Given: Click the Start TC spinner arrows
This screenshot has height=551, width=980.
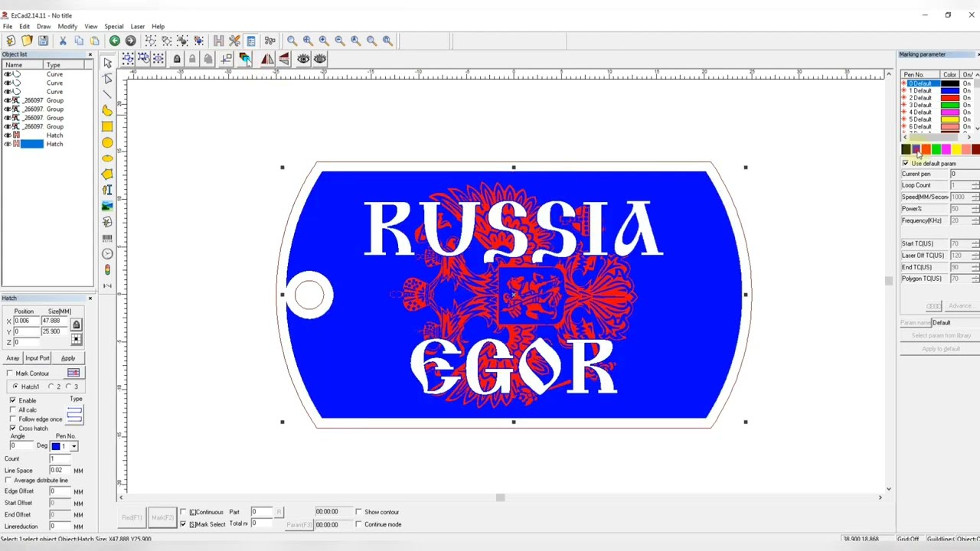Looking at the screenshot, I should 975,243.
